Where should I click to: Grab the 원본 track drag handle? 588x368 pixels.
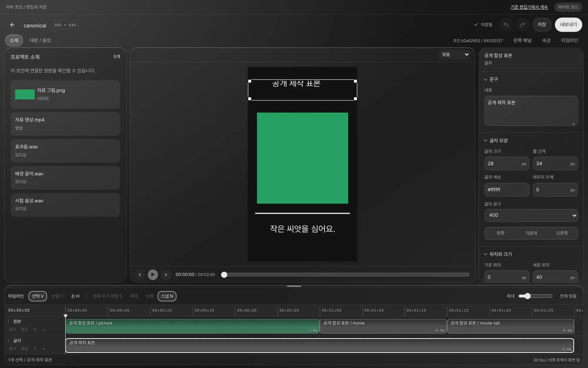click(x=9, y=321)
